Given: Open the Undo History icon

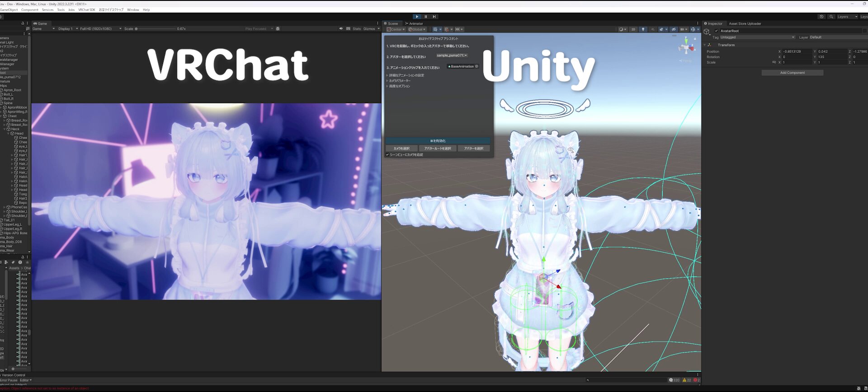Looking at the screenshot, I should (821, 17).
